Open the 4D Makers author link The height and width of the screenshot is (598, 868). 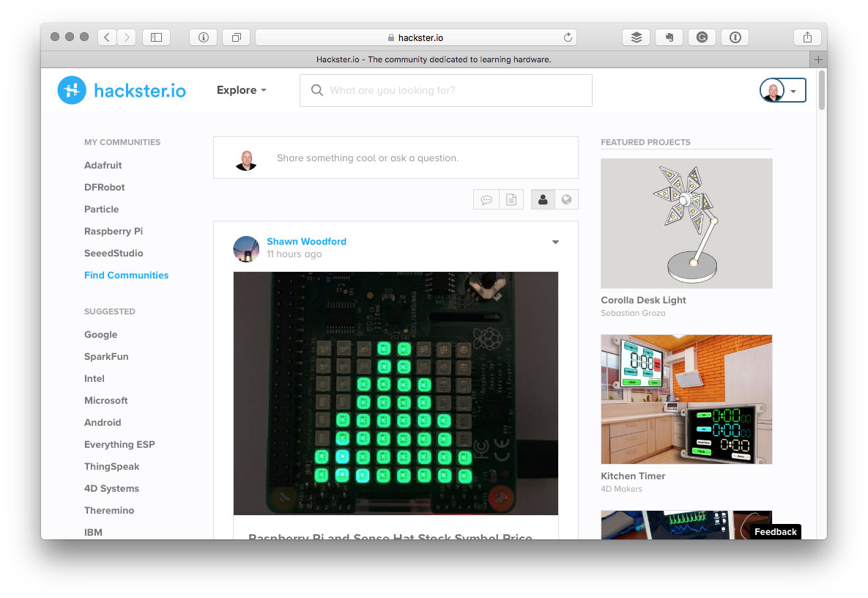click(x=622, y=489)
